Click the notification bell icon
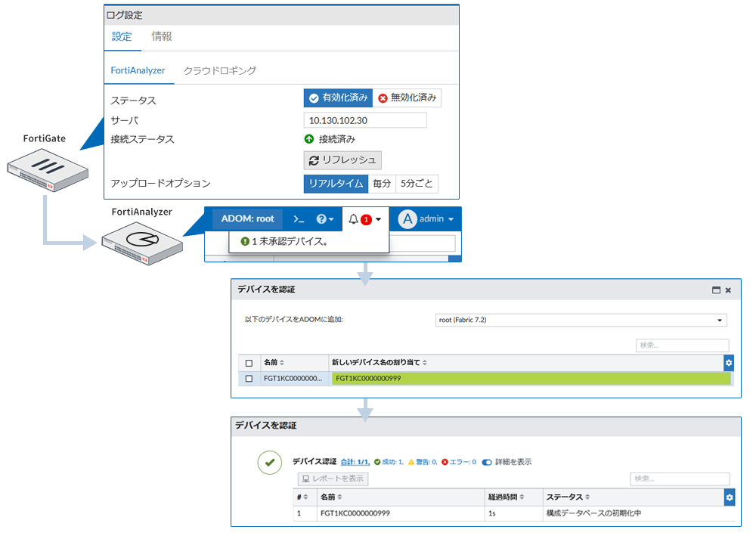Viewport: 756px width, 536px height. pyautogui.click(x=353, y=219)
